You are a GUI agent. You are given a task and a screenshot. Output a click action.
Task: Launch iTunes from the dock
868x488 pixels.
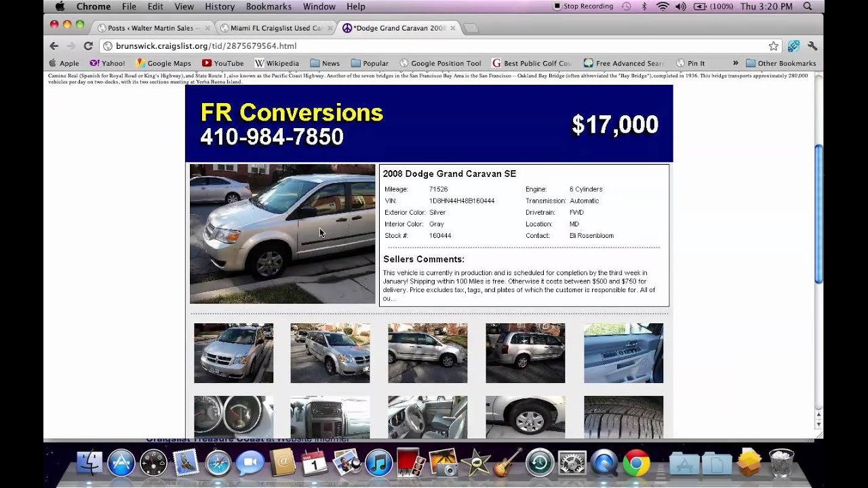pos(378,464)
